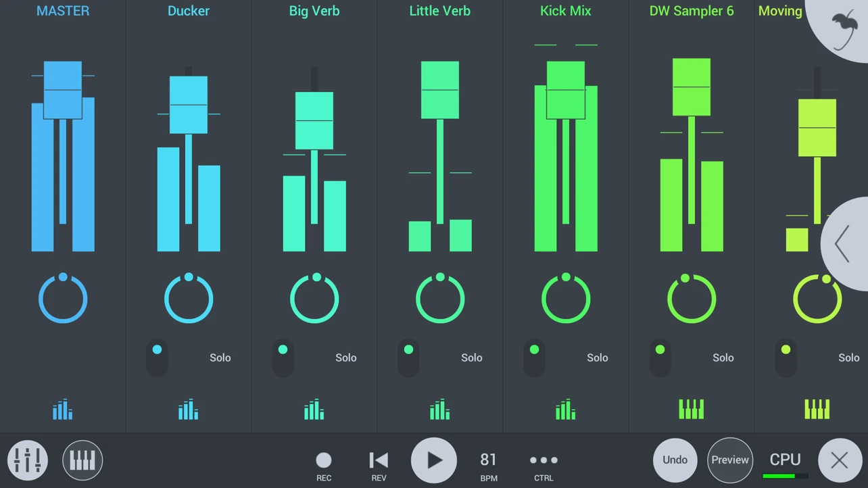Open the CTRL three-dots menu
This screenshot has height=488, width=868.
point(544,466)
